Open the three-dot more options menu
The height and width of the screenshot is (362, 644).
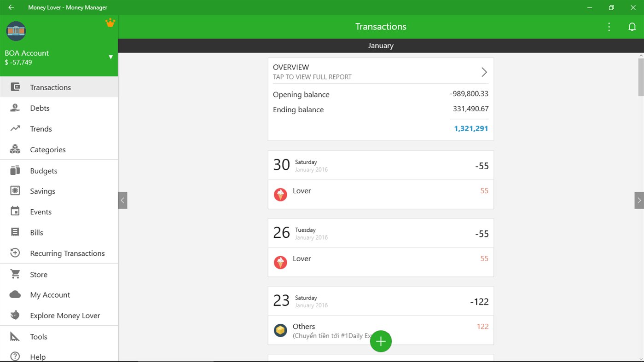tap(609, 27)
